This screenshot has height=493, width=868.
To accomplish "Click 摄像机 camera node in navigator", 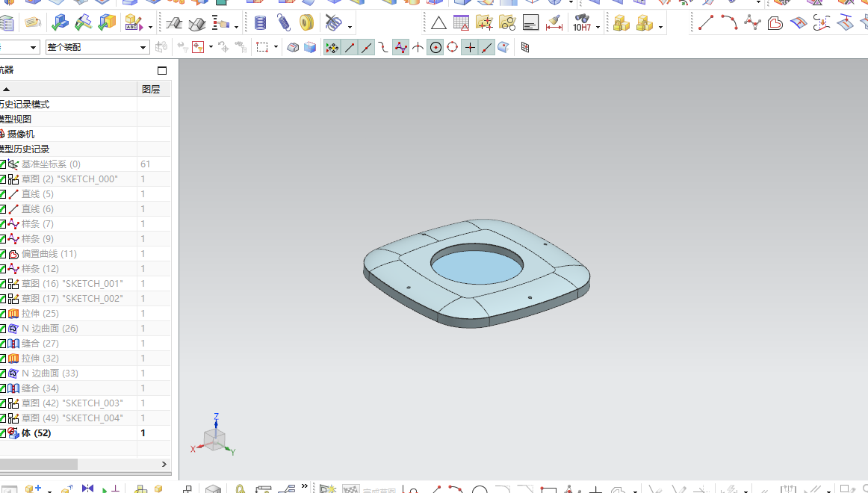I will pos(20,134).
